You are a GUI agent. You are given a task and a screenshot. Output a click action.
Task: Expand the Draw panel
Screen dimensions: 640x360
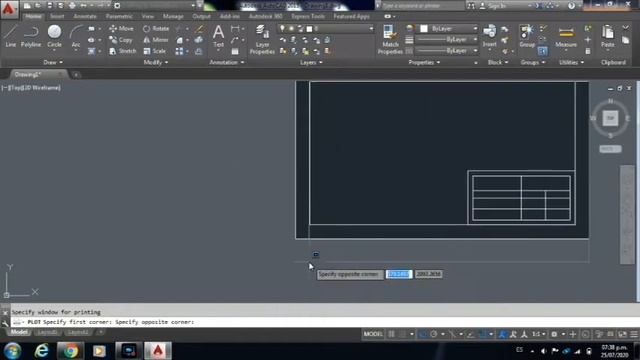pos(53,62)
